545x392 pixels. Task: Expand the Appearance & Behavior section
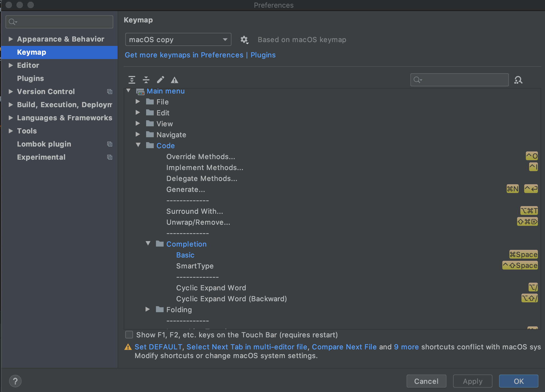click(x=11, y=39)
